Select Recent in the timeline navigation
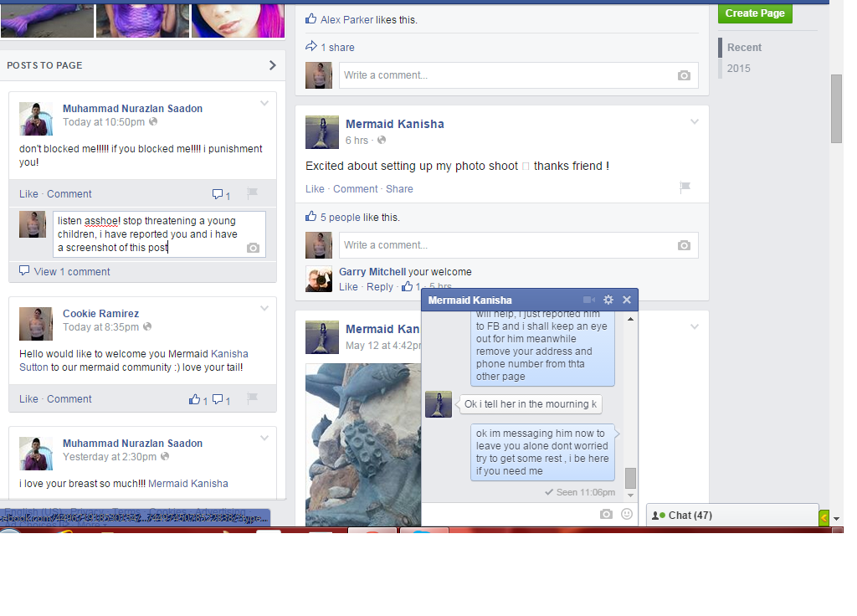This screenshot has width=857, height=616. click(x=744, y=48)
